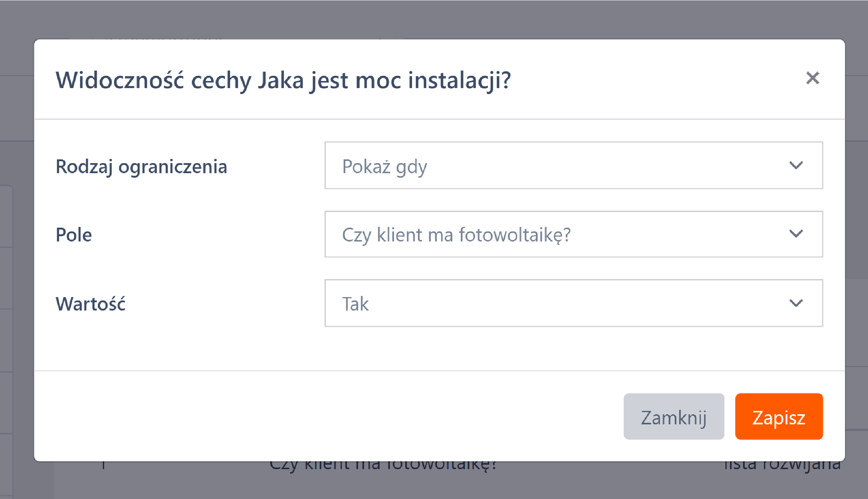868x499 pixels.
Task: Click the dialog title Widoczność cechy
Action: coord(283,80)
